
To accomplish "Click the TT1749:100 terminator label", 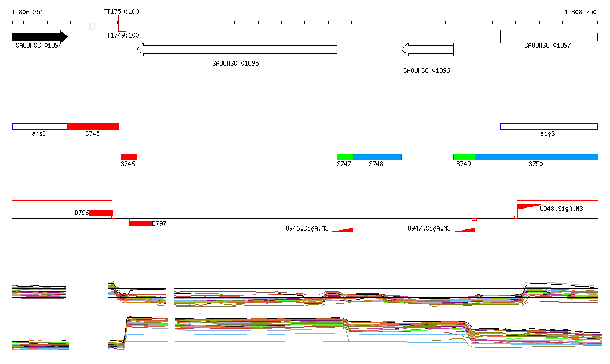I will [x=121, y=35].
